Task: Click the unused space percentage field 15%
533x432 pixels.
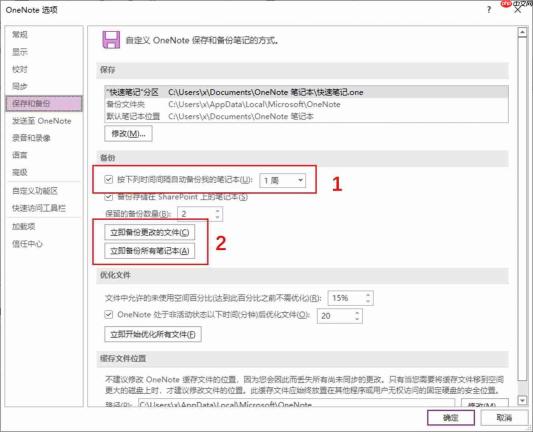Action: [346, 298]
